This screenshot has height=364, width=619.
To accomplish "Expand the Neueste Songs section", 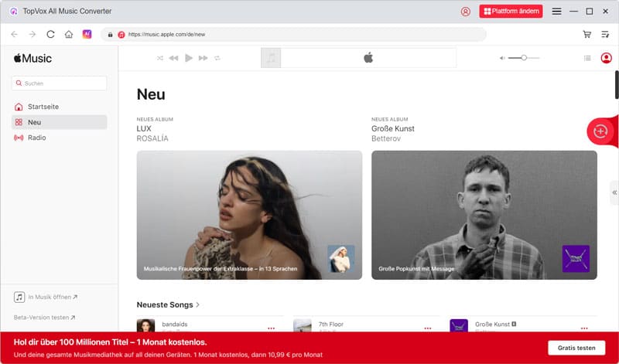I will tap(168, 304).
